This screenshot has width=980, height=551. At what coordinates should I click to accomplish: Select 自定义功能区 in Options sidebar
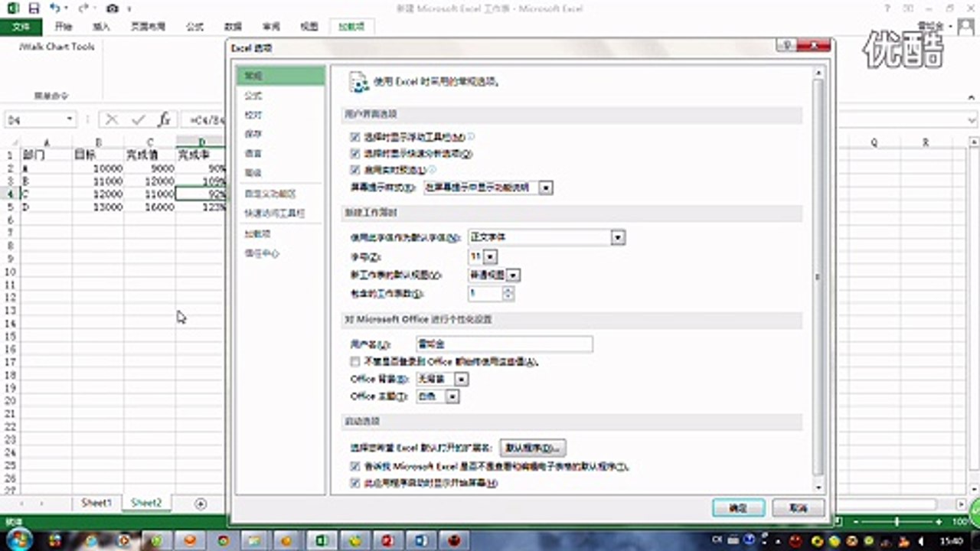click(280, 194)
